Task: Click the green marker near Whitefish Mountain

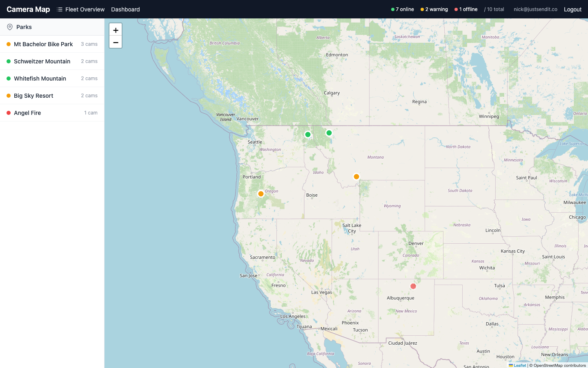Action: pos(329,132)
